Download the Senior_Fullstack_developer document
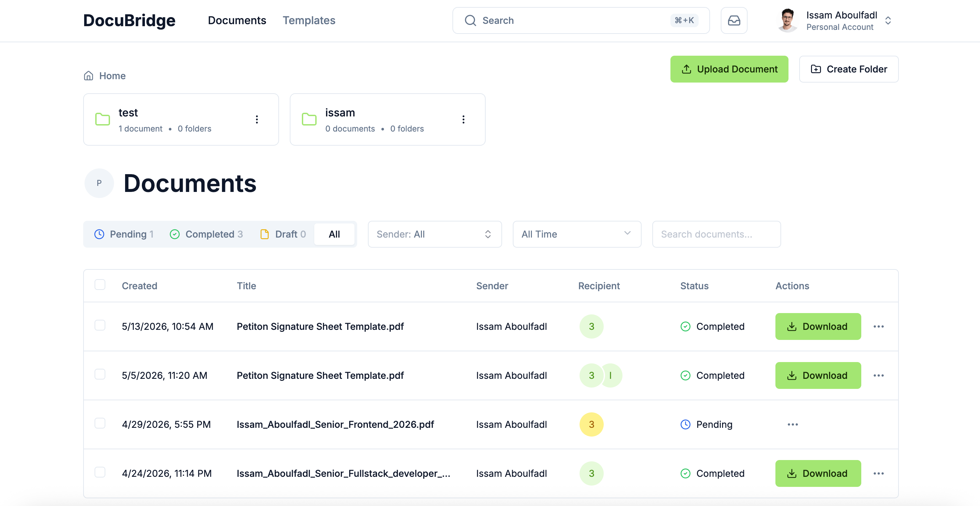This screenshot has width=980, height=506. point(818,473)
